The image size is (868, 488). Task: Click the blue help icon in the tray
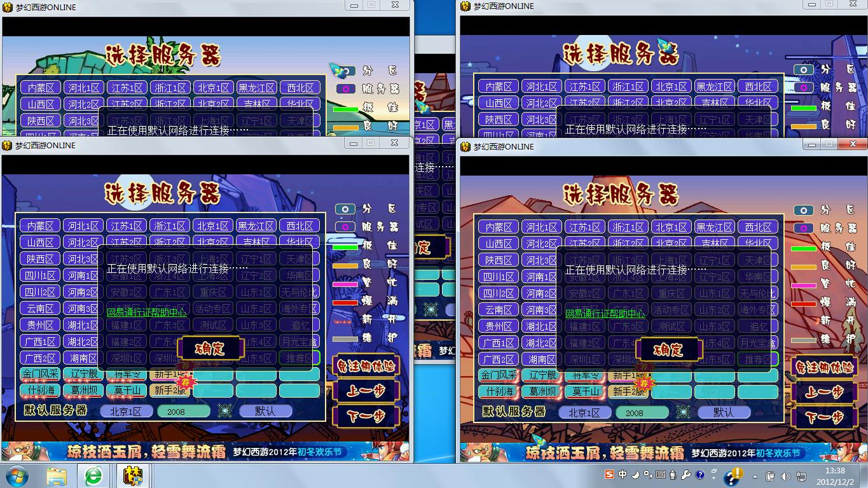pos(700,475)
